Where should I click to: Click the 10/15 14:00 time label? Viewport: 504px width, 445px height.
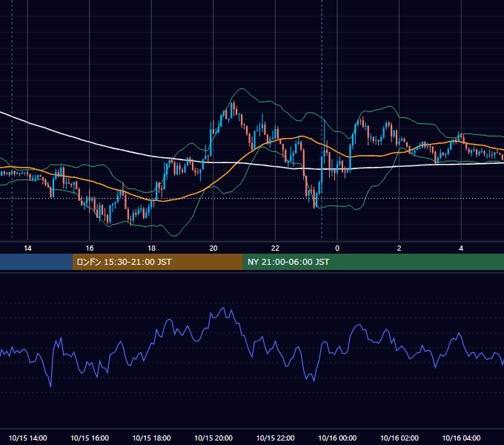pyautogui.click(x=27, y=438)
